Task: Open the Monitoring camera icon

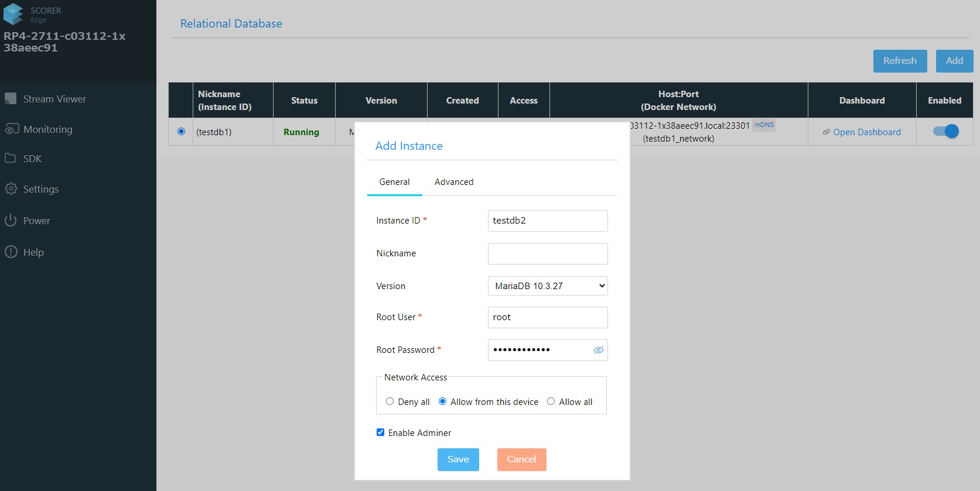Action: point(11,129)
